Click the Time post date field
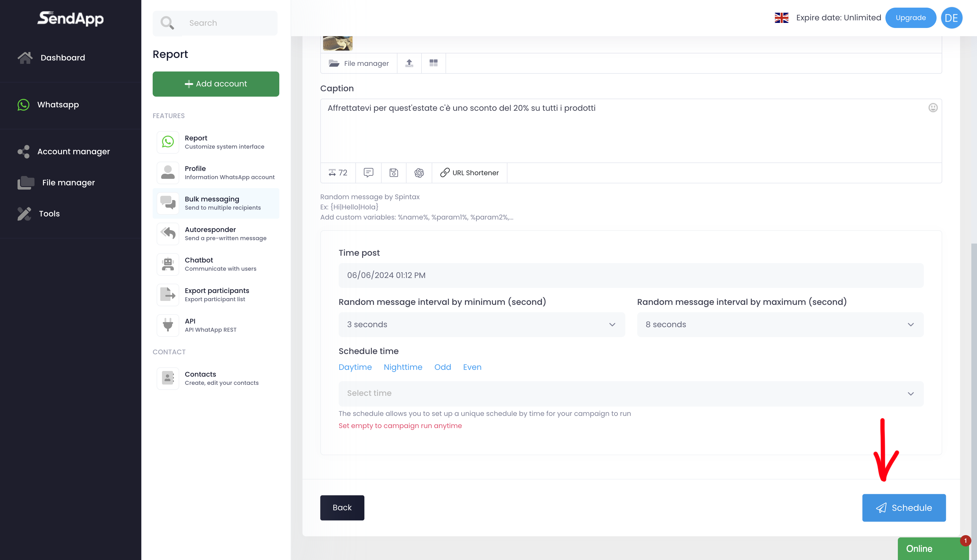 click(x=631, y=275)
